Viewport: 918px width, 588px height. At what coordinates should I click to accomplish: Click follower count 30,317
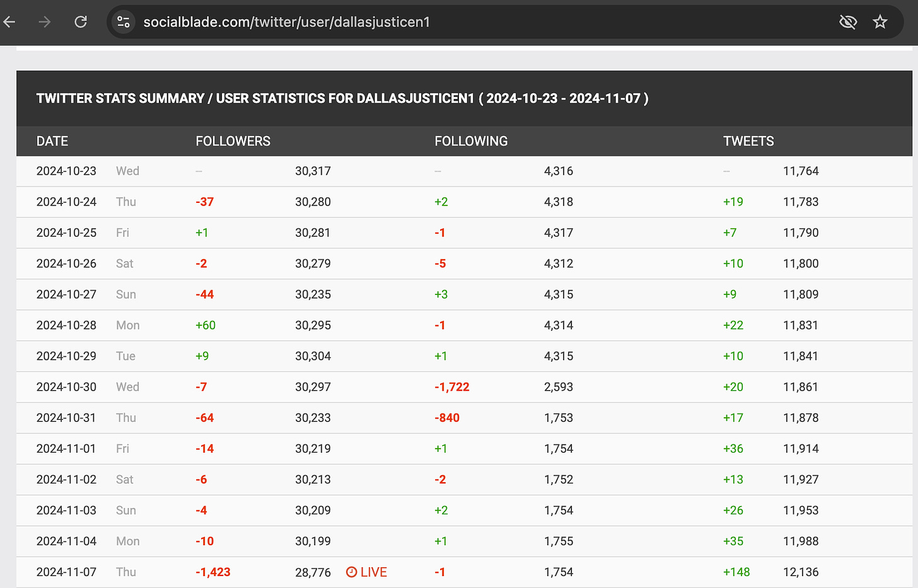pyautogui.click(x=313, y=171)
